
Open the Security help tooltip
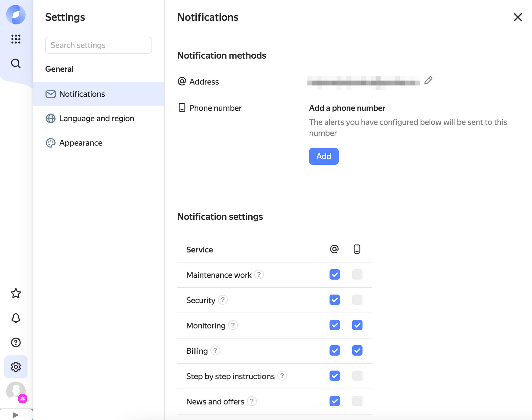(x=223, y=300)
